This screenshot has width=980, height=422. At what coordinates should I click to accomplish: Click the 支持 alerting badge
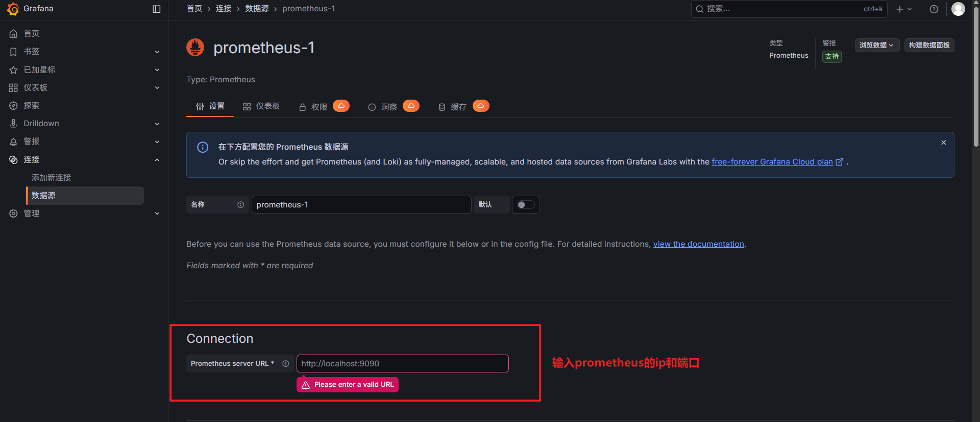(x=832, y=56)
